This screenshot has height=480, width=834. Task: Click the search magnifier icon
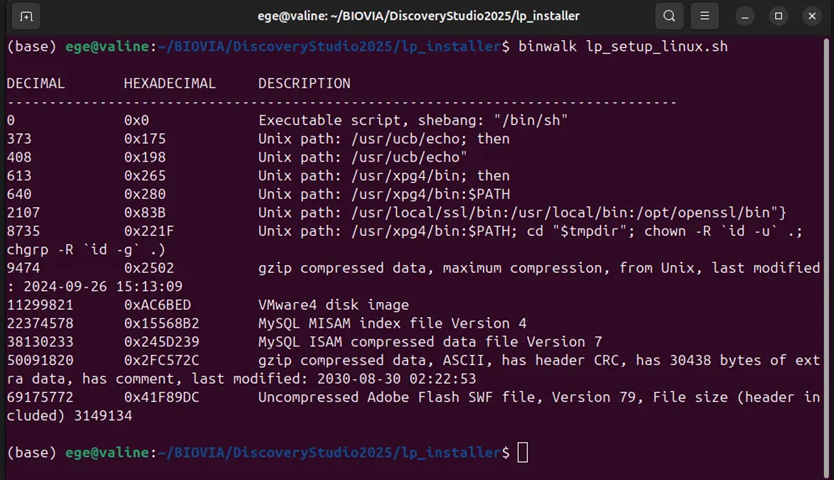pyautogui.click(x=669, y=16)
